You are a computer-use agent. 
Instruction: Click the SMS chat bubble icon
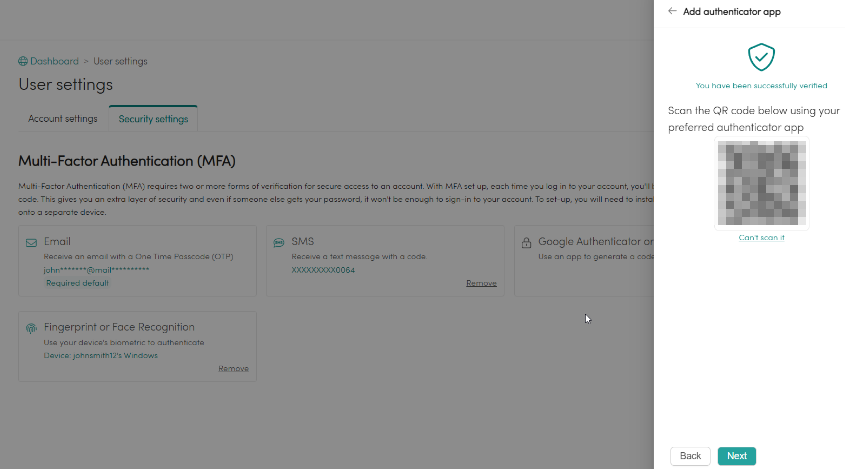click(x=279, y=243)
